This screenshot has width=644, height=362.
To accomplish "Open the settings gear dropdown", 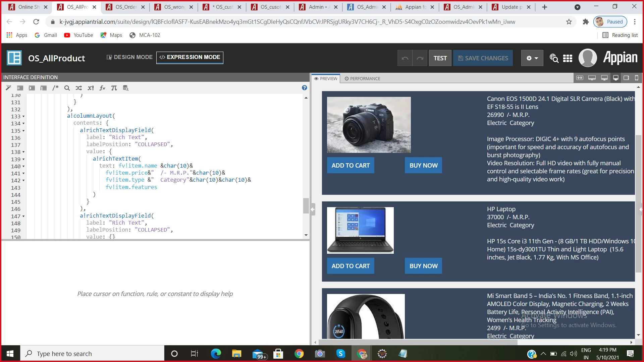I will click(x=532, y=58).
